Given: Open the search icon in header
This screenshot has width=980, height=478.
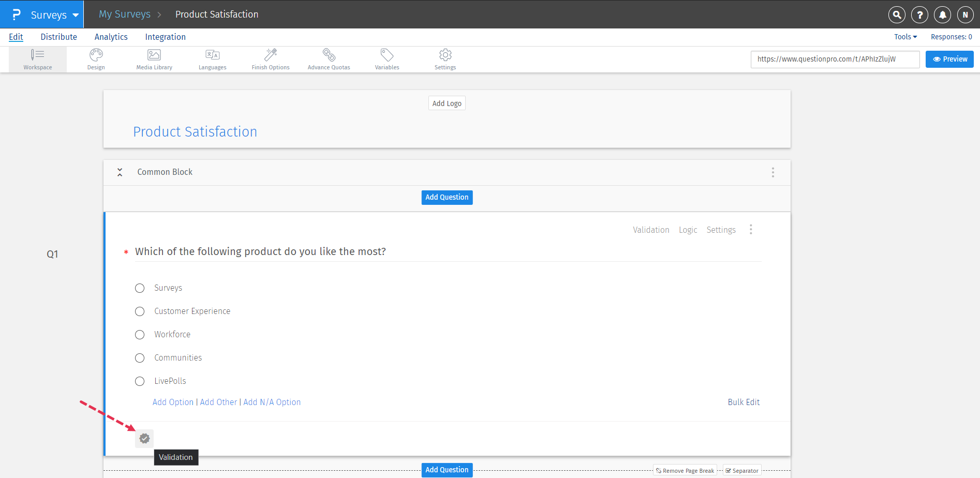Looking at the screenshot, I should pyautogui.click(x=897, y=14).
